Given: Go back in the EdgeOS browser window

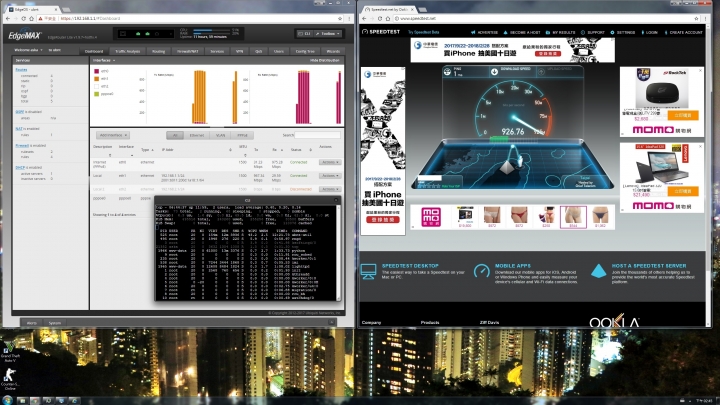Looking at the screenshot, I should (x=7, y=18).
